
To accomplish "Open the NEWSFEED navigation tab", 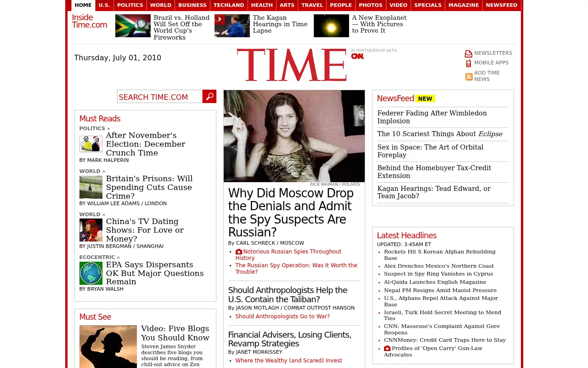I will tap(502, 5).
